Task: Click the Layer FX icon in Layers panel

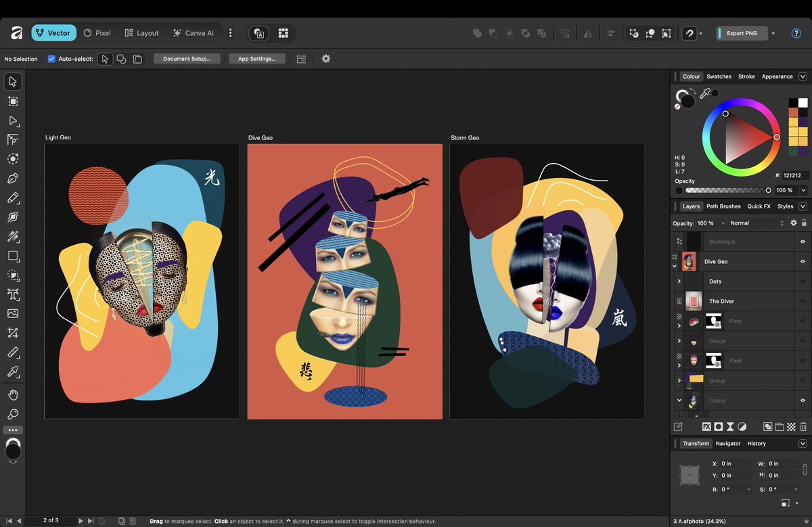Action: (x=706, y=427)
